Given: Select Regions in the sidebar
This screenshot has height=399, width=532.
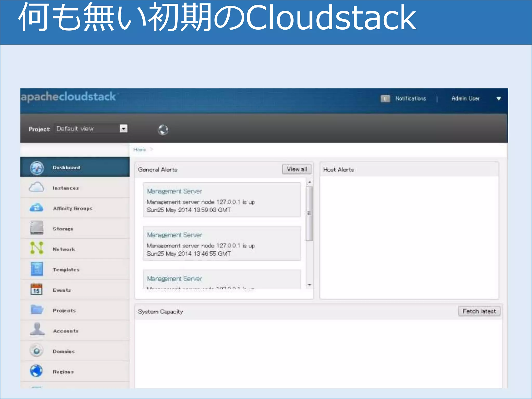Looking at the screenshot, I should (x=75, y=371).
